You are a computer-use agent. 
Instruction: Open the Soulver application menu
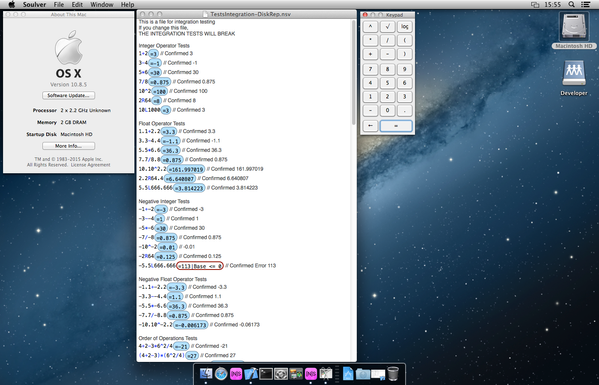(x=34, y=5)
